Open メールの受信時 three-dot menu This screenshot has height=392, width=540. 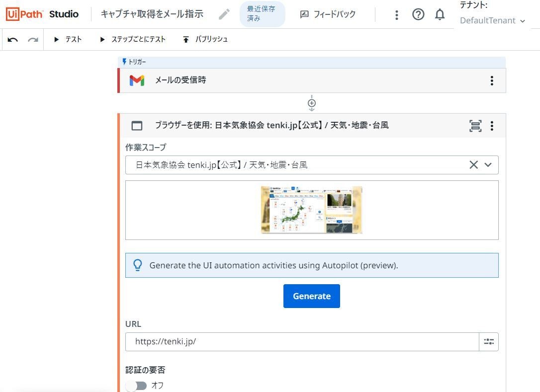pos(492,80)
